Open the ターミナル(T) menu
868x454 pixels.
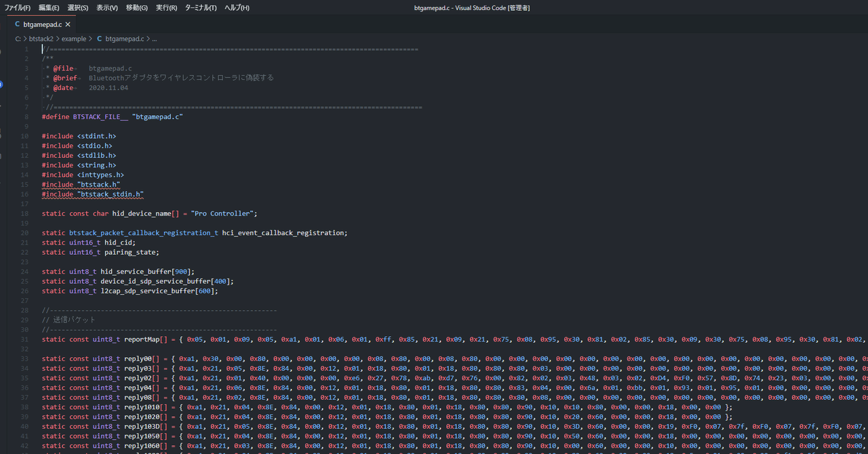(x=201, y=7)
